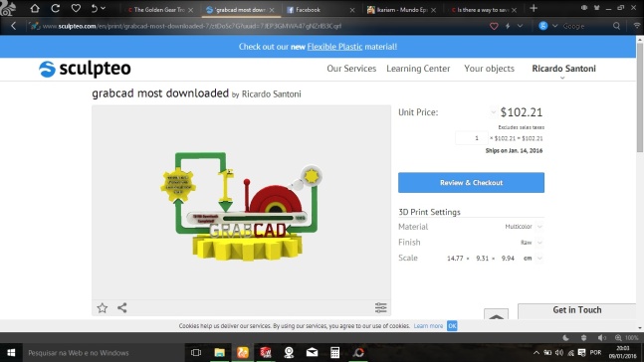
Task: Open favorites heart icon in title bar
Action: click(x=76, y=8)
